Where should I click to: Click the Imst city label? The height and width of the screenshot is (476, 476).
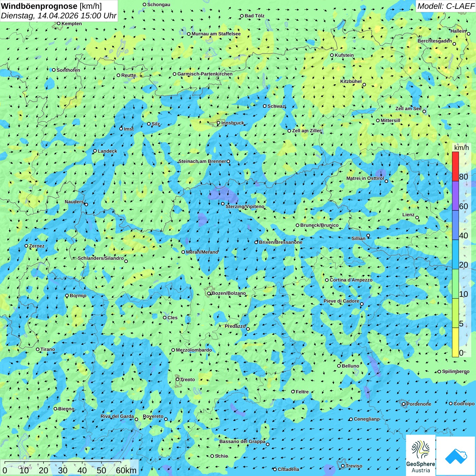tap(129, 129)
